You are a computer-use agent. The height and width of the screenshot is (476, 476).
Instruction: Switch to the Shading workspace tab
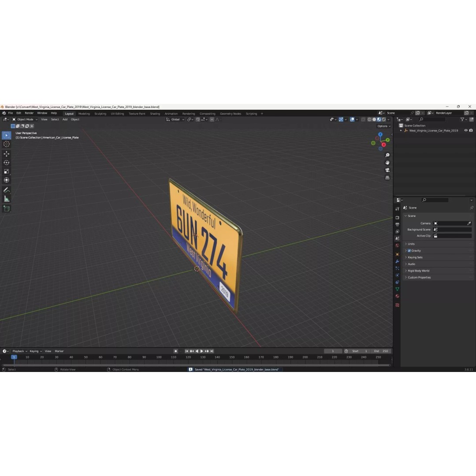[155, 114]
